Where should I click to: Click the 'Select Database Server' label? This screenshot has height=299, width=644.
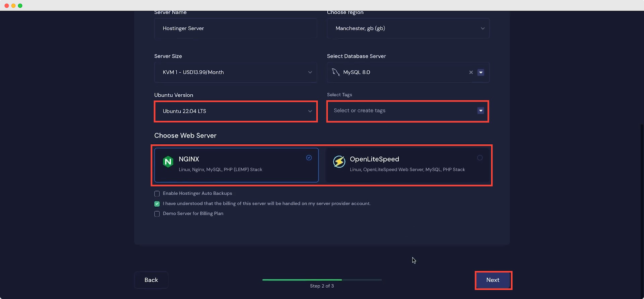357,56
